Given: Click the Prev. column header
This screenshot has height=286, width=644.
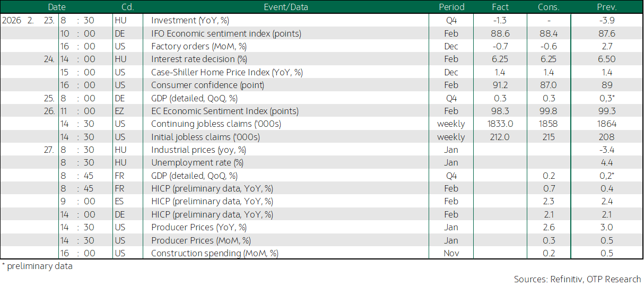Looking at the screenshot, I should [x=606, y=7].
